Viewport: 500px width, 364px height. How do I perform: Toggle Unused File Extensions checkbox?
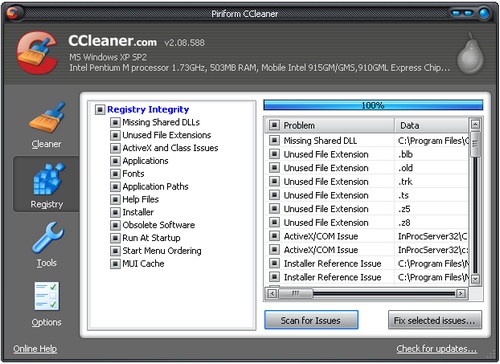click(x=115, y=135)
